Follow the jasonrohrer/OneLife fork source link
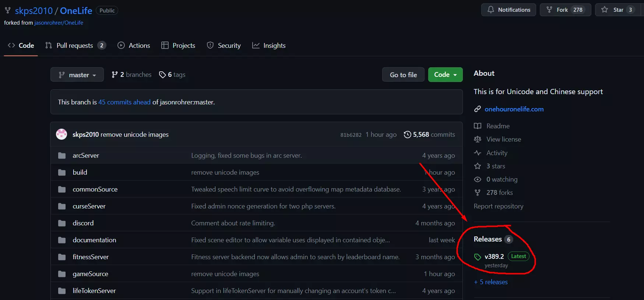Image resolution: width=644 pixels, height=300 pixels. pyautogui.click(x=59, y=23)
